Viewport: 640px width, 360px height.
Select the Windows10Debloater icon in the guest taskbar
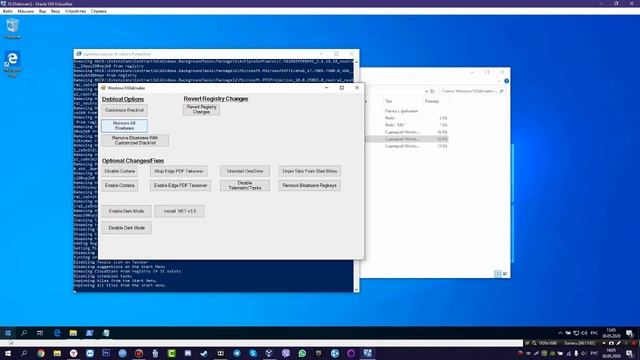[106, 333]
